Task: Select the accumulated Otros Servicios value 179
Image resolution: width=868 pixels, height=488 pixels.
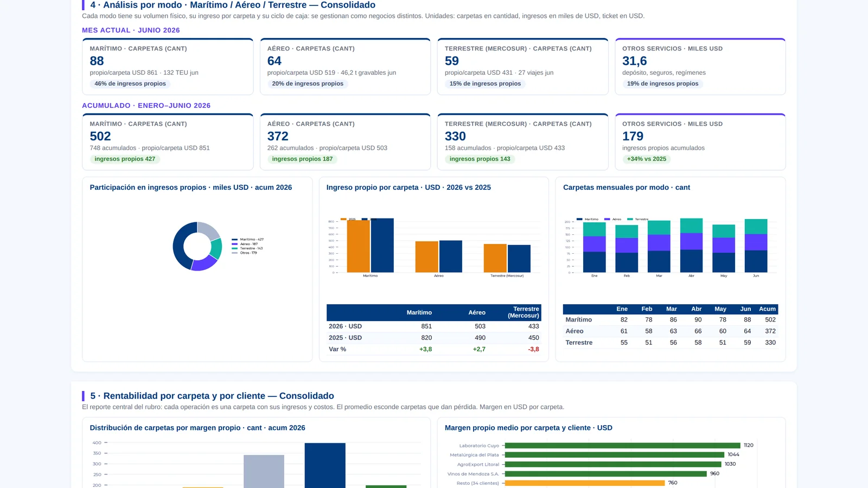Action: click(x=633, y=136)
